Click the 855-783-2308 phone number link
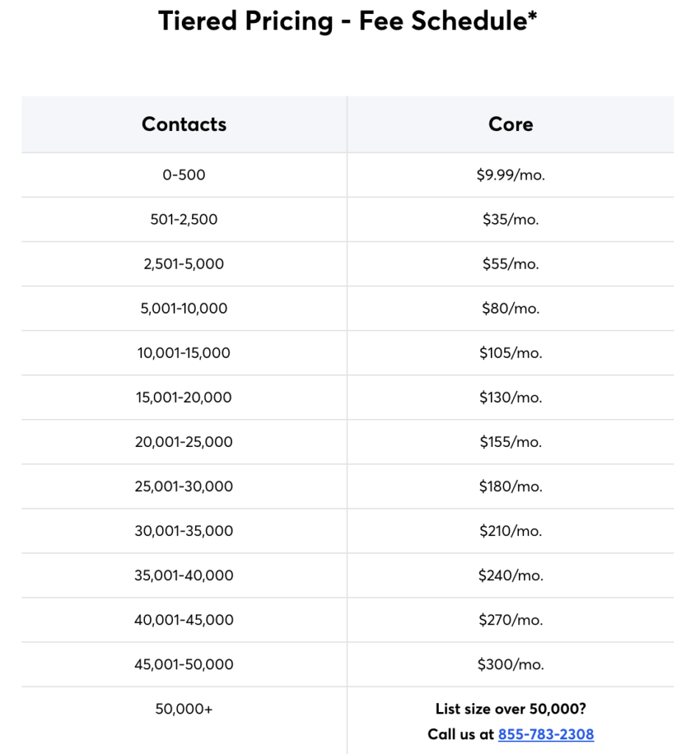Image resolution: width=700 pixels, height=754 pixels. pos(545,734)
